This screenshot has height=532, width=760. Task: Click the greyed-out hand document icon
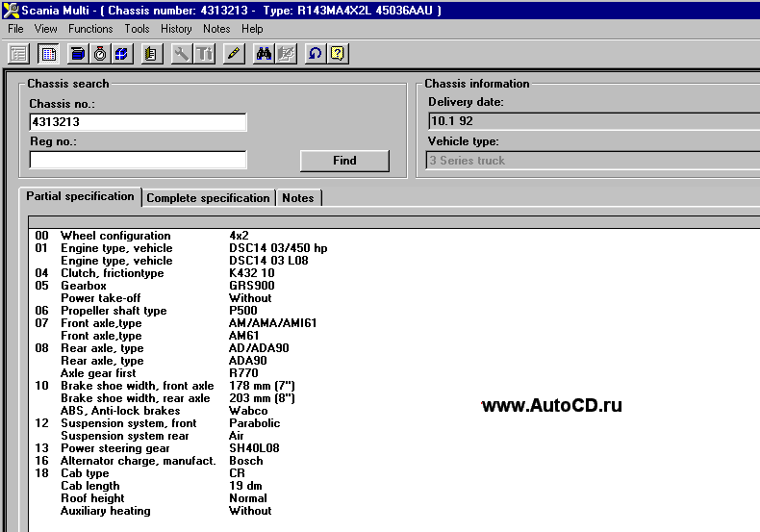tap(286, 53)
